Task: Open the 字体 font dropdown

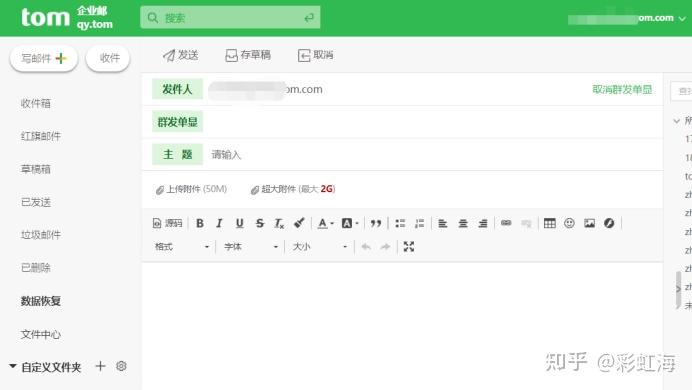Action: [x=251, y=247]
